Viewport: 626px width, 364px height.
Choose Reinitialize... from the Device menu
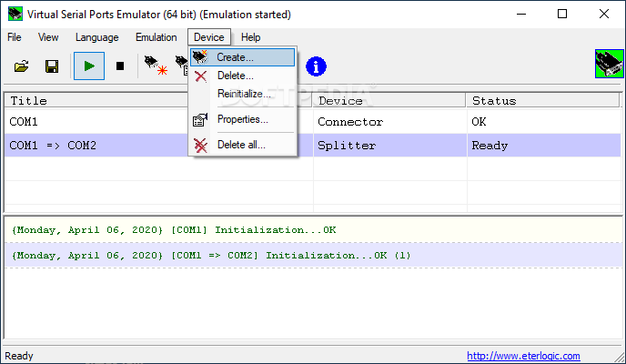click(x=242, y=94)
